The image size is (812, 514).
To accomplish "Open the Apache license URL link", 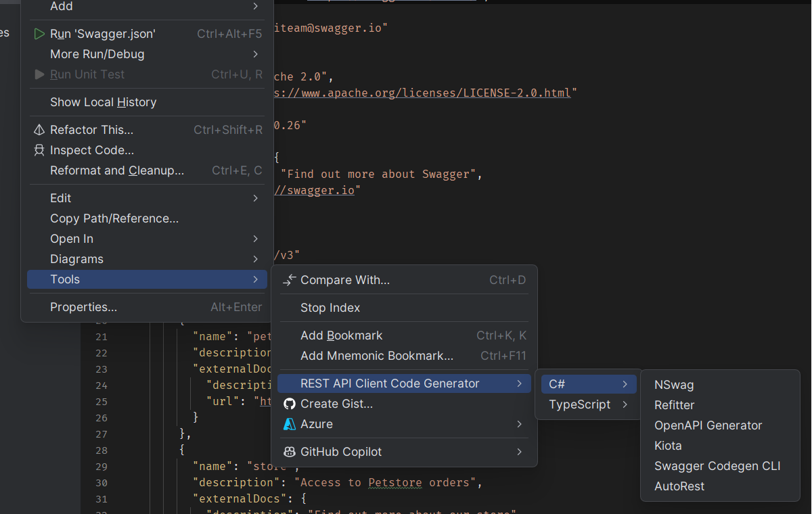I will 422,93.
